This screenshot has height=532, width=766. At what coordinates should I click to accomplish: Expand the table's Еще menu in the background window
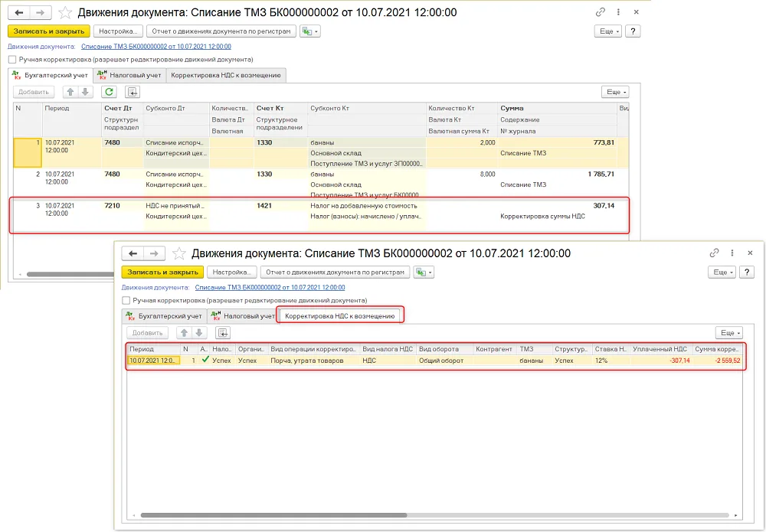[615, 92]
